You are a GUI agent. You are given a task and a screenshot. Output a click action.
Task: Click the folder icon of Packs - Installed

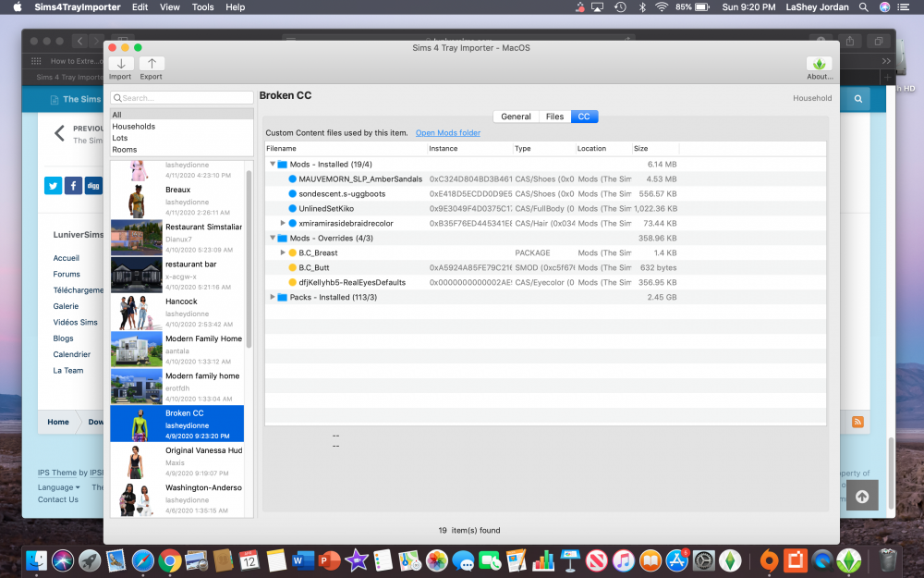point(282,297)
